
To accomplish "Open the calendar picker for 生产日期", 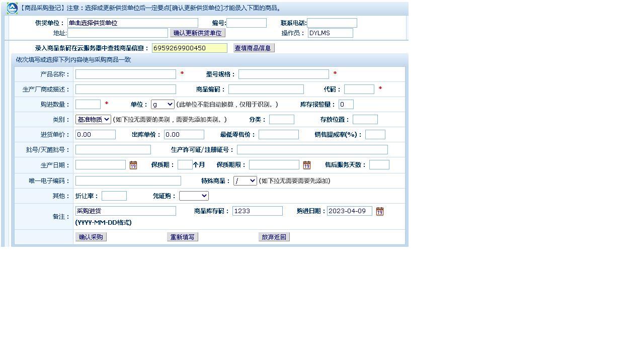I will pos(133,165).
